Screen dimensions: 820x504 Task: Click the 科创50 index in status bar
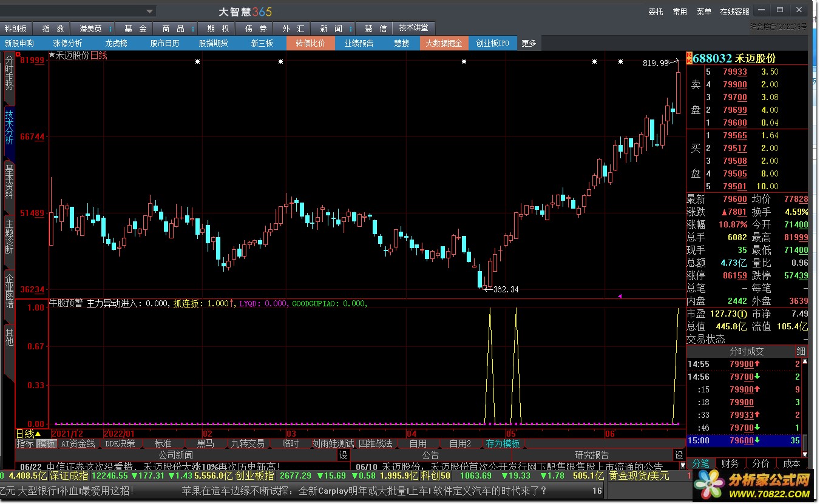436,476
